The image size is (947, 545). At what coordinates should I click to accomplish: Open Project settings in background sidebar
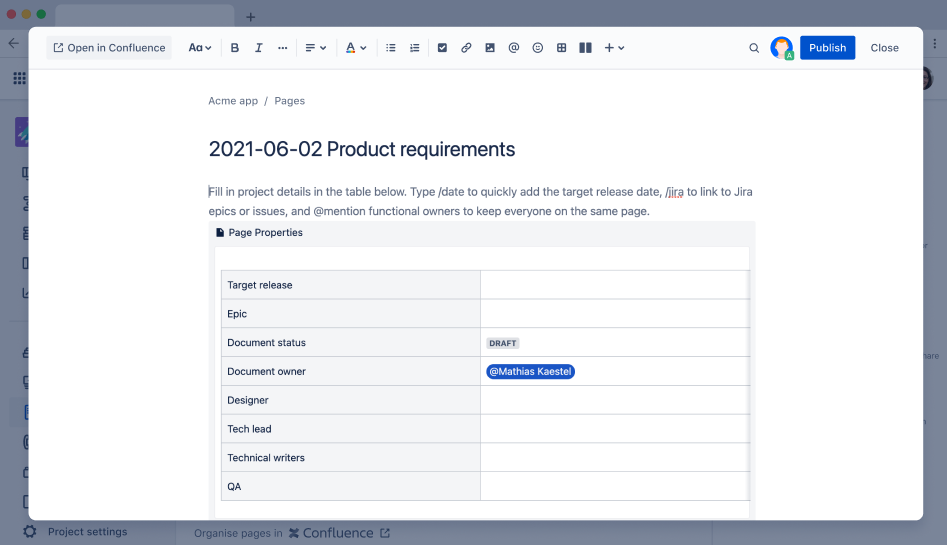[x=75, y=532]
